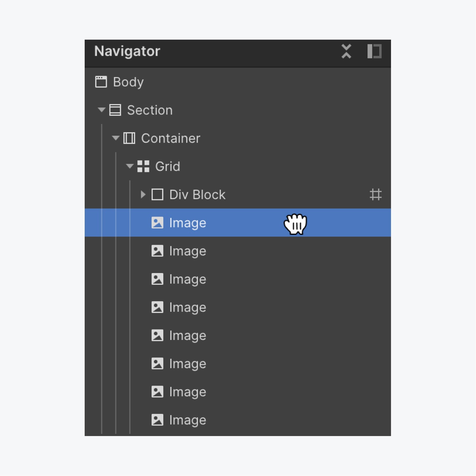Image resolution: width=476 pixels, height=476 pixels.
Task: Expand the Div Block node
Action: click(x=143, y=194)
